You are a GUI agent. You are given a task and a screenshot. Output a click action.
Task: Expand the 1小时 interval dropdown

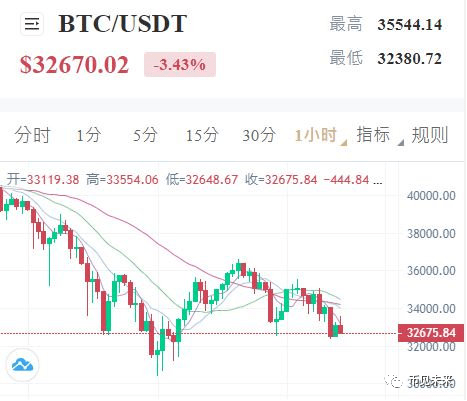point(321,136)
